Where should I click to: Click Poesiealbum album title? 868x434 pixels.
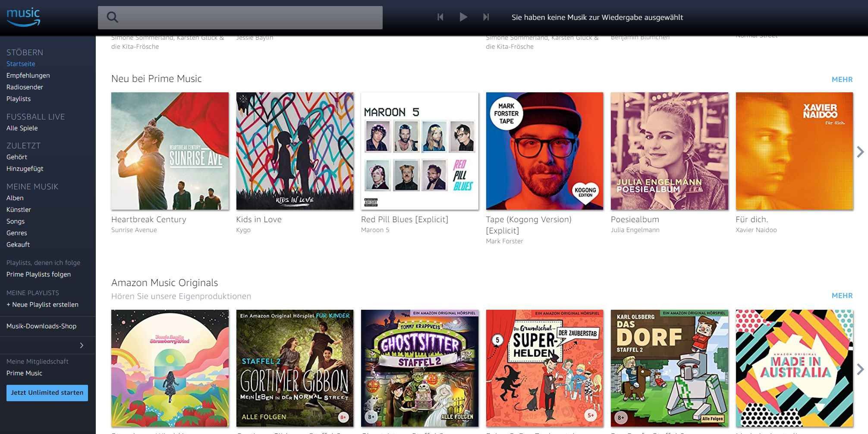[x=635, y=220]
